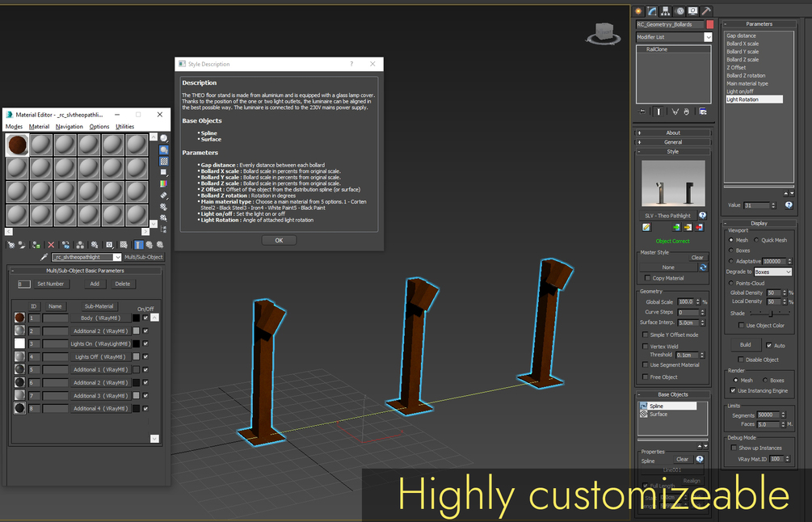Select Quick Mesh viewport radio button

[x=756, y=240]
